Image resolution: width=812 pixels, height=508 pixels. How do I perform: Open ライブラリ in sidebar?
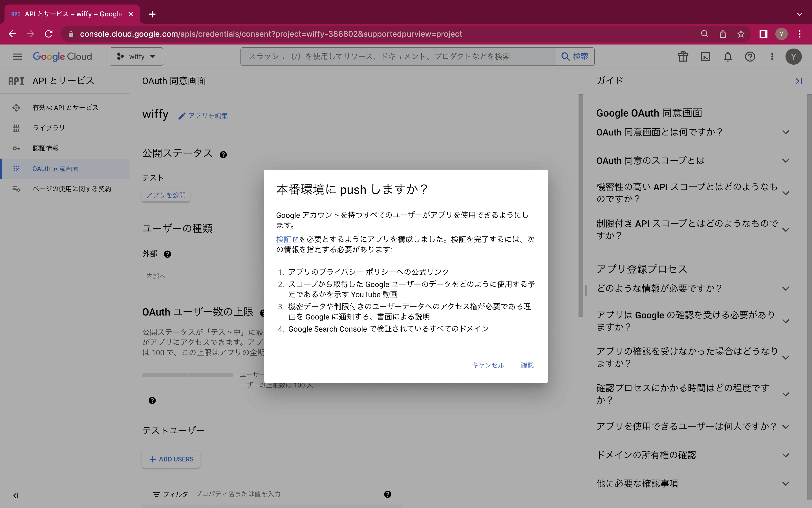[x=65, y=128]
